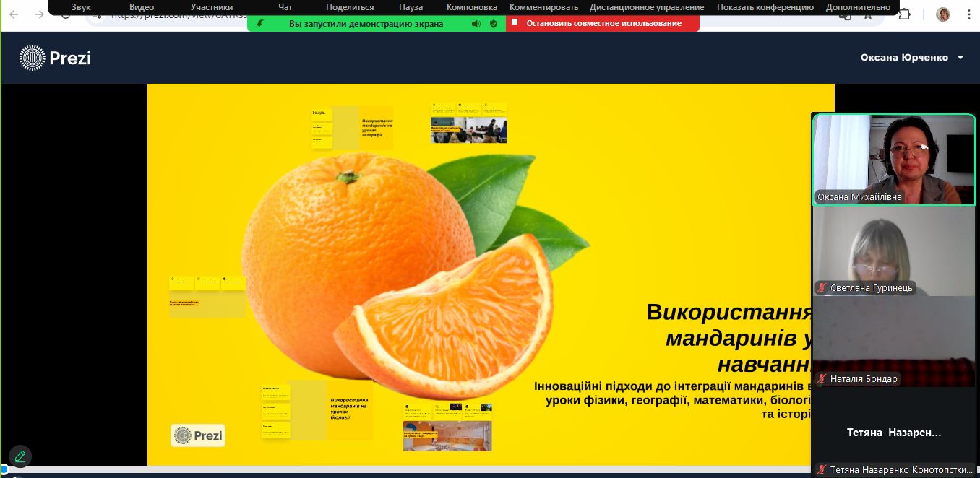Viewport: 980px width, 478px height.
Task: Click the speaker icon in green sharing bar
Action: [476, 23]
